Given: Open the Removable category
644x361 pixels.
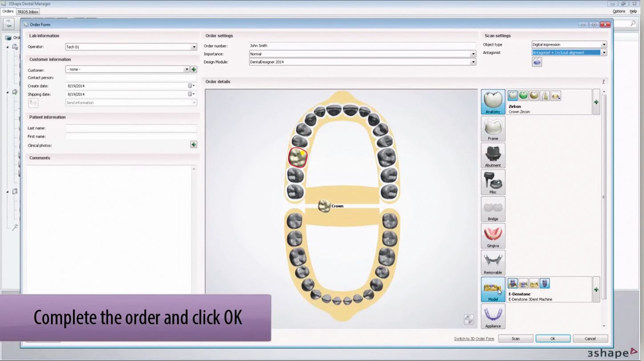Looking at the screenshot, I should click(x=493, y=263).
